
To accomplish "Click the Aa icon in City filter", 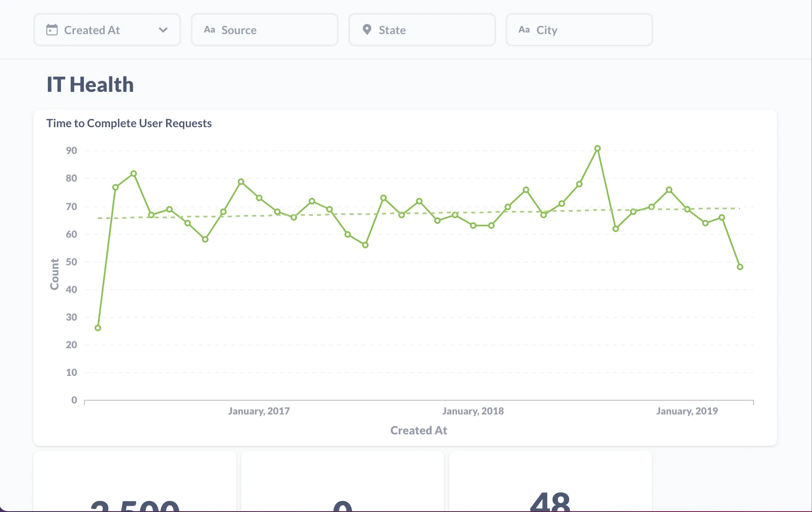I will coord(524,30).
